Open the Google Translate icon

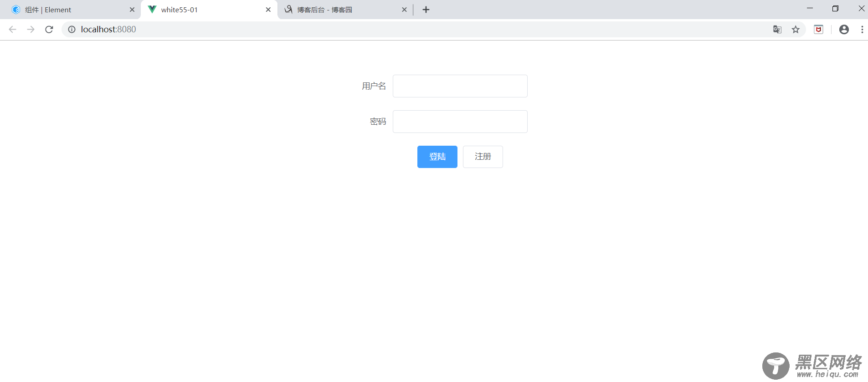[x=777, y=30]
